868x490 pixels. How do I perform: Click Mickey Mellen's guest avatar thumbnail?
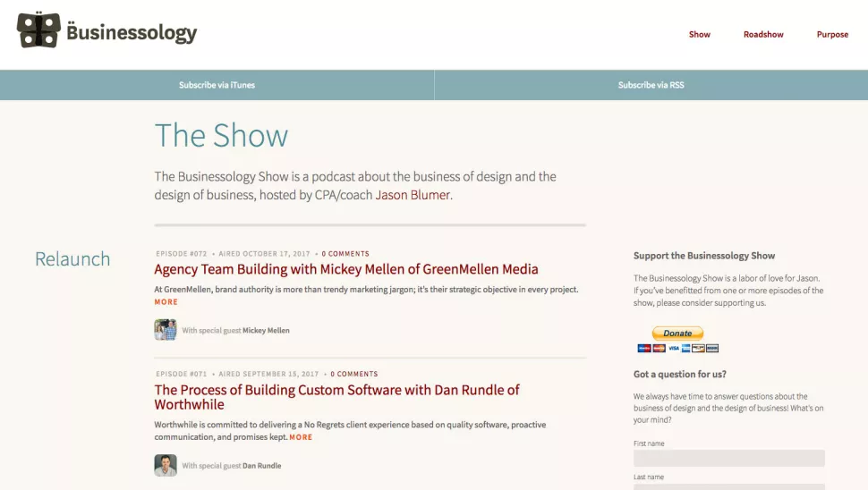[x=166, y=330]
